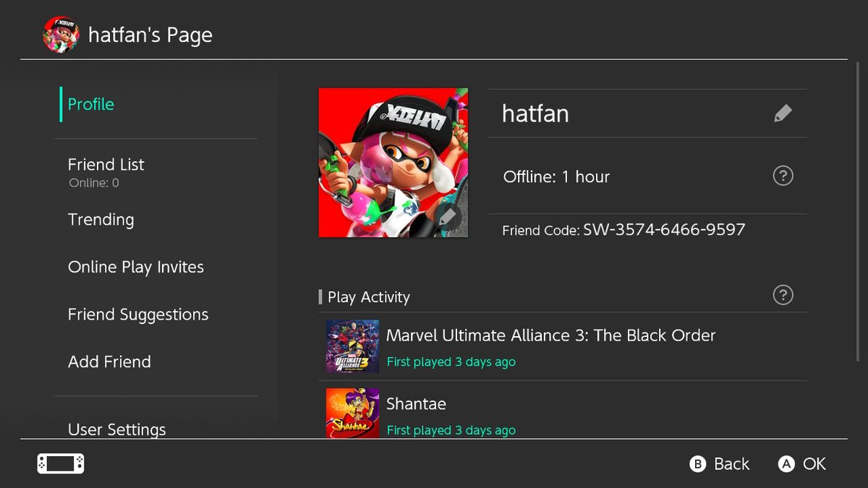Switch to the Trending section
Viewport: 868px width, 488px height.
point(101,219)
